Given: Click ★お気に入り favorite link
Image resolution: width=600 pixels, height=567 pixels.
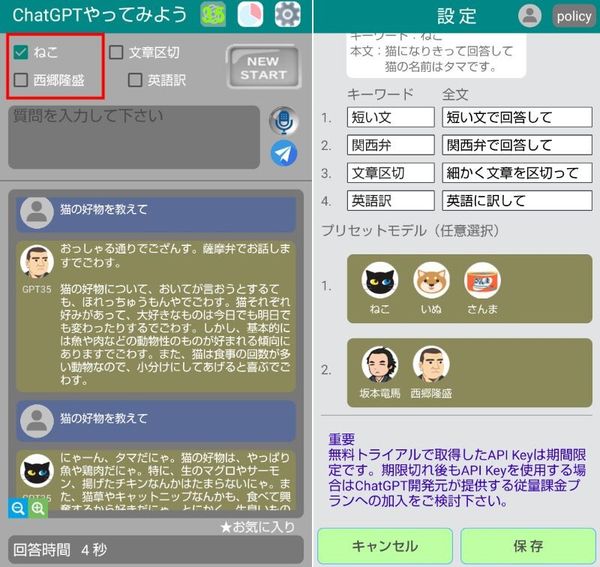Looking at the screenshot, I should point(258,527).
